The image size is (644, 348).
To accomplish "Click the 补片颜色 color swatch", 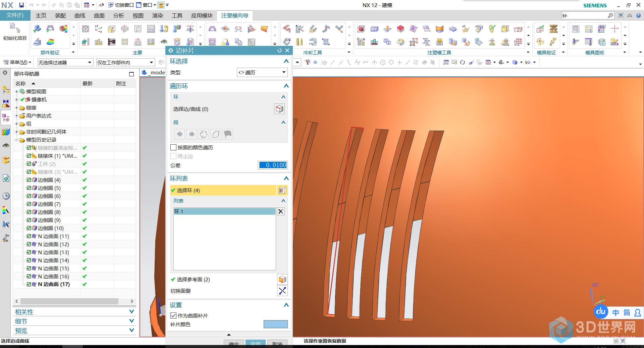I will click(275, 324).
